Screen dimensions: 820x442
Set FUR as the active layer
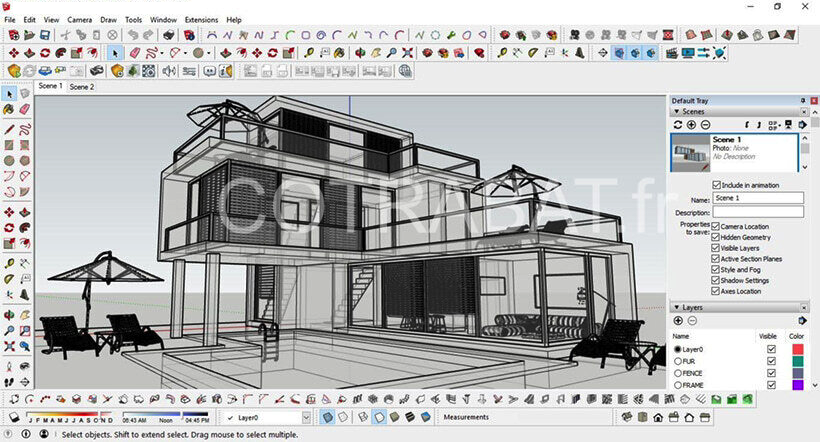point(677,362)
